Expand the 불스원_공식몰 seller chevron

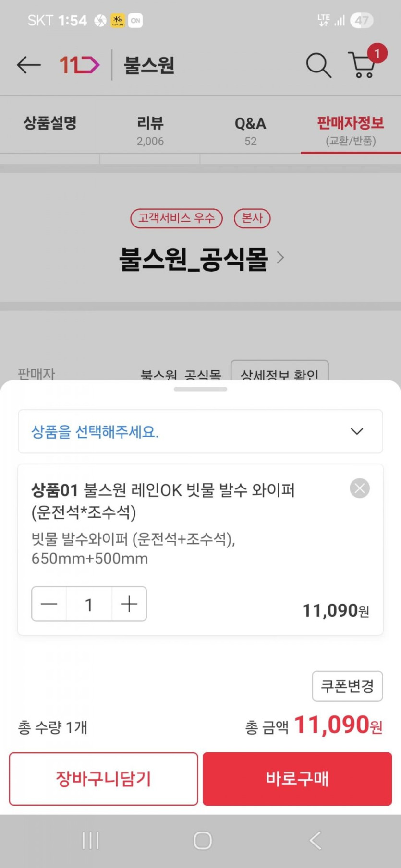click(280, 258)
